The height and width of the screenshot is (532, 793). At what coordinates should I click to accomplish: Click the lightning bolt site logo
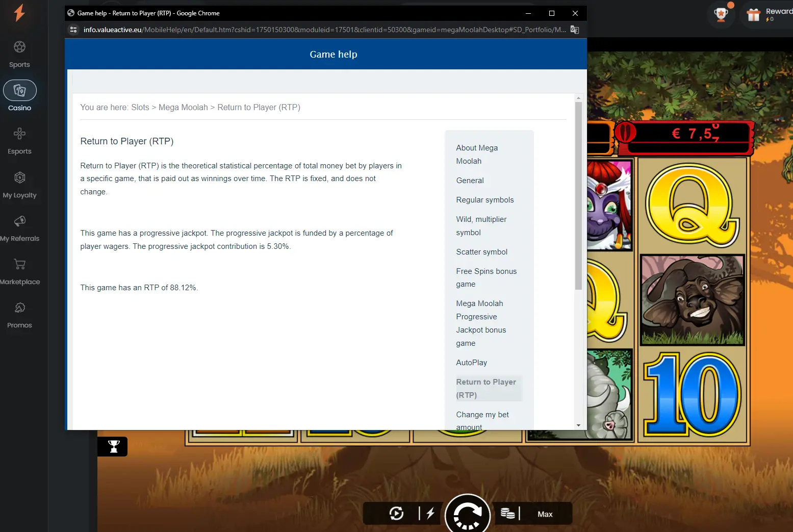19,13
